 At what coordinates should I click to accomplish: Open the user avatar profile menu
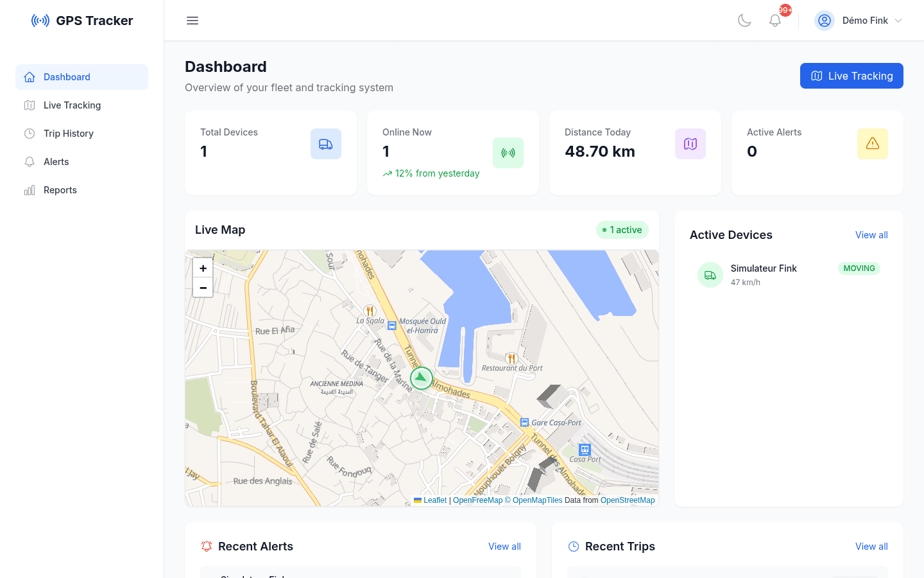click(x=825, y=21)
